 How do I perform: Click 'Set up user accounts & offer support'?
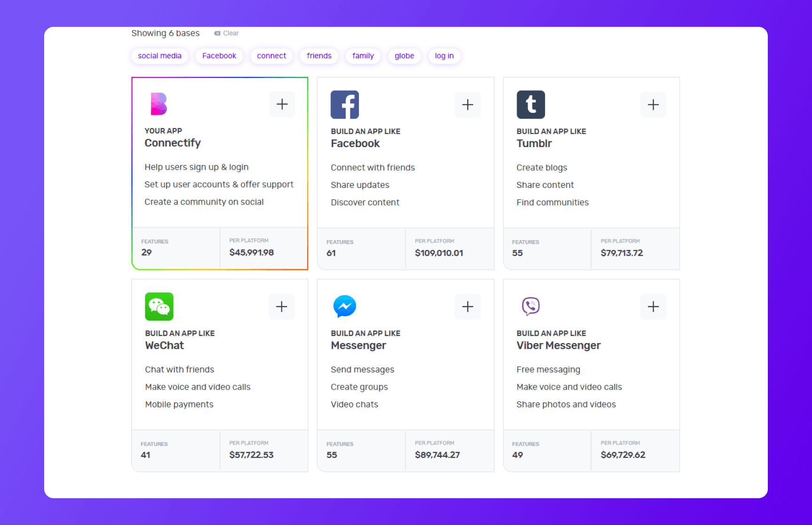[x=219, y=185]
